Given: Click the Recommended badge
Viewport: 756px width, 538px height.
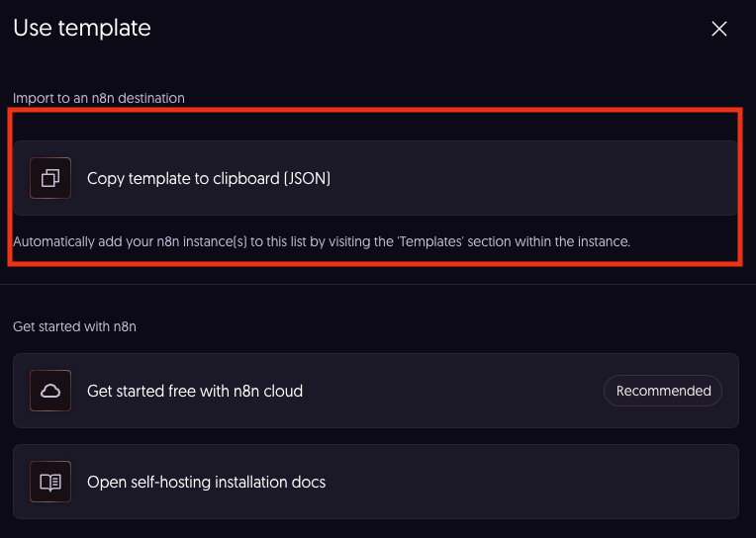Looking at the screenshot, I should pos(663,391).
